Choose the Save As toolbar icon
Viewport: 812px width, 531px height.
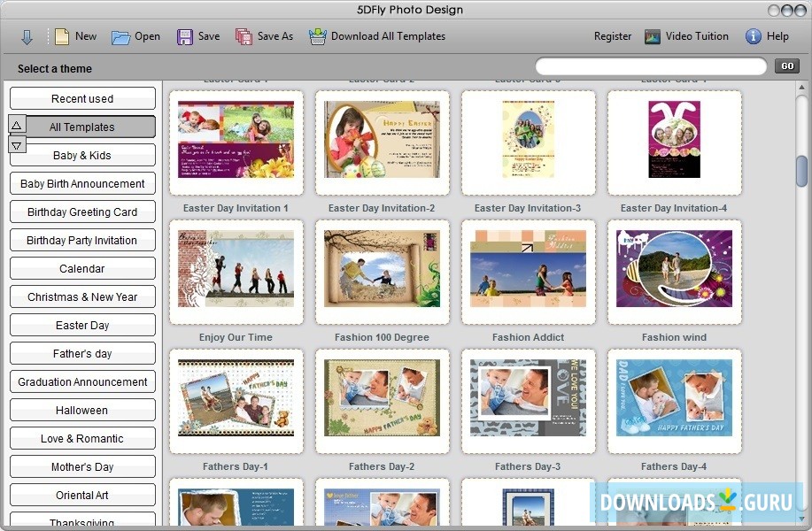(x=244, y=37)
